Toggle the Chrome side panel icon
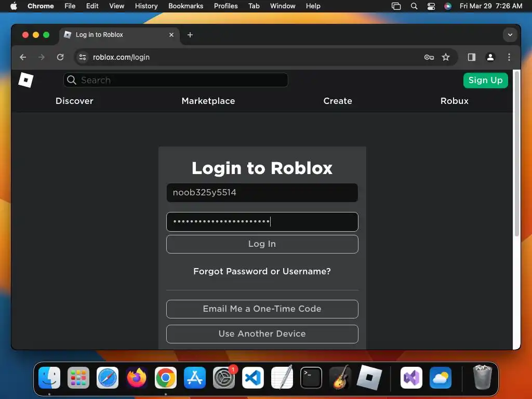The image size is (532, 399). [x=472, y=57]
